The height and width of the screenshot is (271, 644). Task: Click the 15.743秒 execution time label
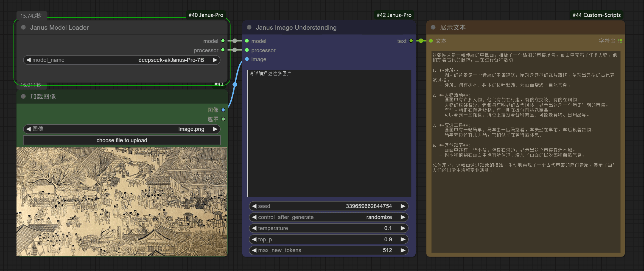[31, 16]
